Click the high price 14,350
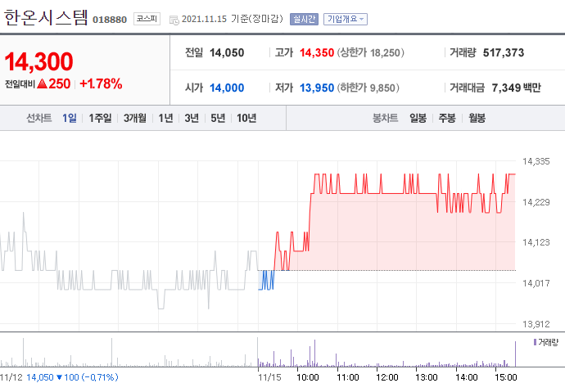Image resolution: width=565 pixels, height=392 pixels. 317,53
